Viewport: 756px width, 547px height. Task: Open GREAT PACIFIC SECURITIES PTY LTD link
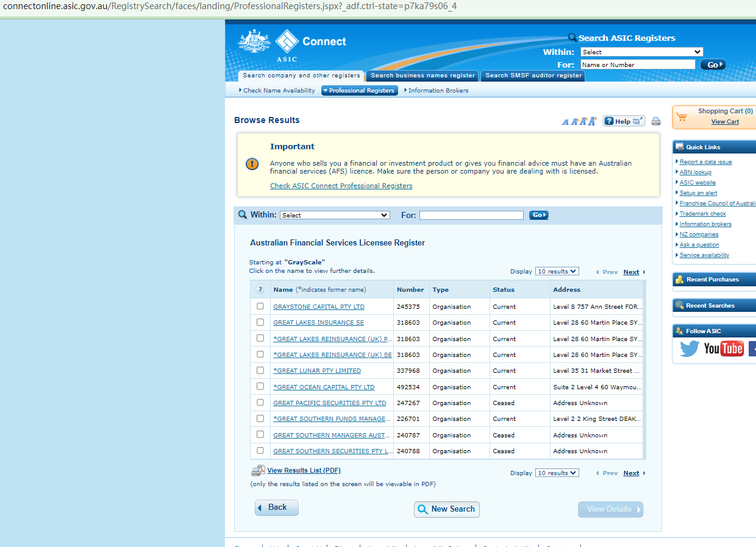coord(330,403)
